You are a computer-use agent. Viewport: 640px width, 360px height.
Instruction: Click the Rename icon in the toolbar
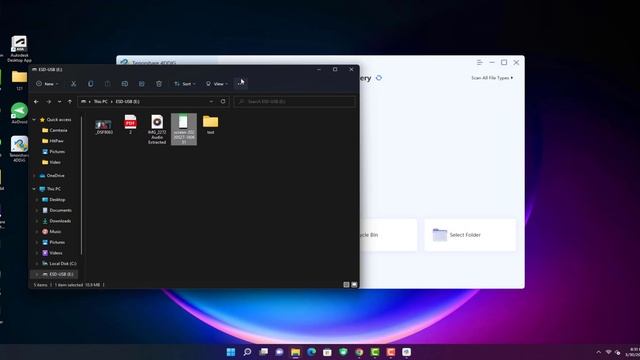click(x=124, y=84)
